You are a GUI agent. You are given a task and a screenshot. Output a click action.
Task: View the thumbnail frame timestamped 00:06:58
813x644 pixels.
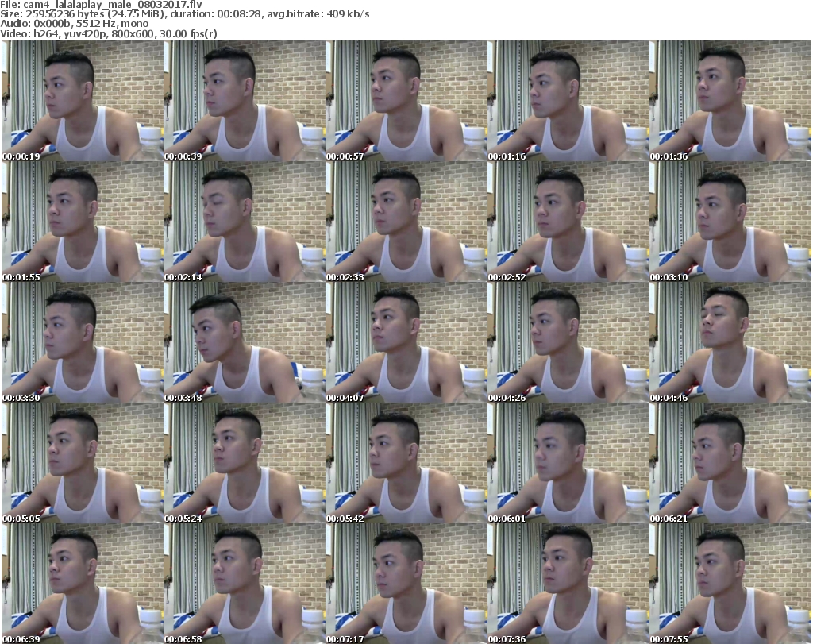tap(245, 584)
